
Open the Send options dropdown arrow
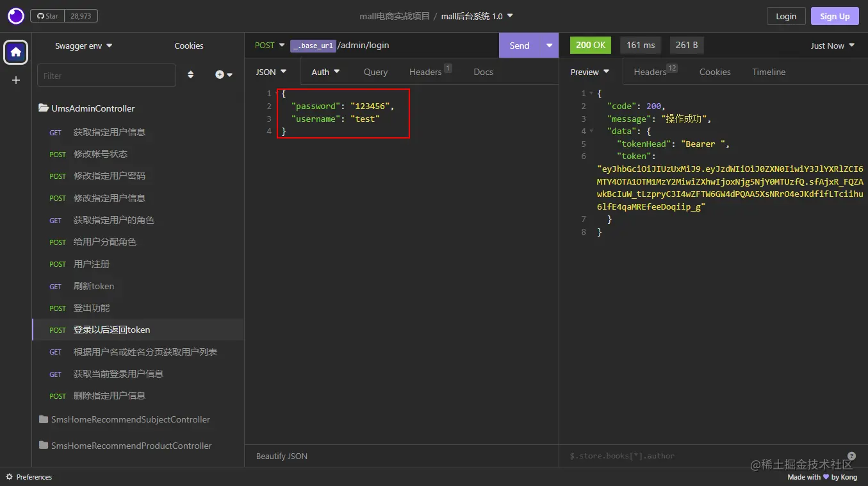click(549, 46)
